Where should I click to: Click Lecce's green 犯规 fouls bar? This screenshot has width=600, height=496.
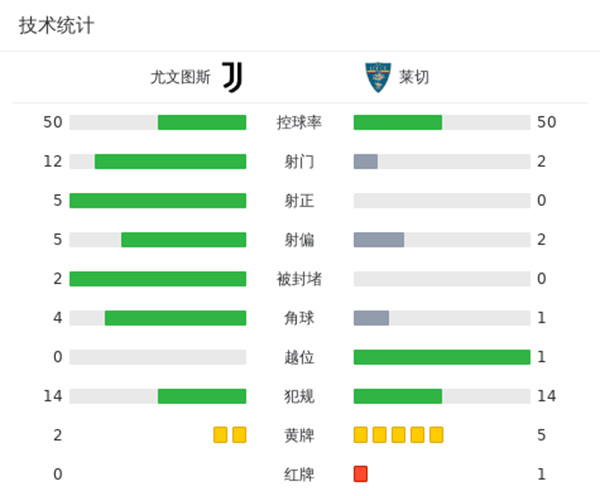[398, 396]
